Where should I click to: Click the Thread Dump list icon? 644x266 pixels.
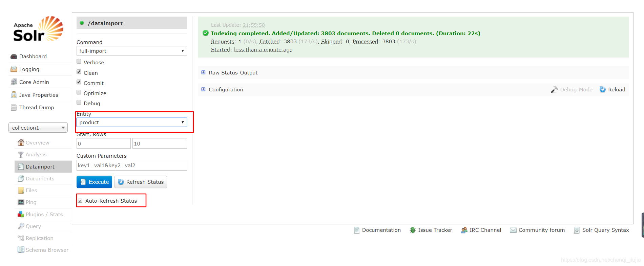click(x=14, y=108)
